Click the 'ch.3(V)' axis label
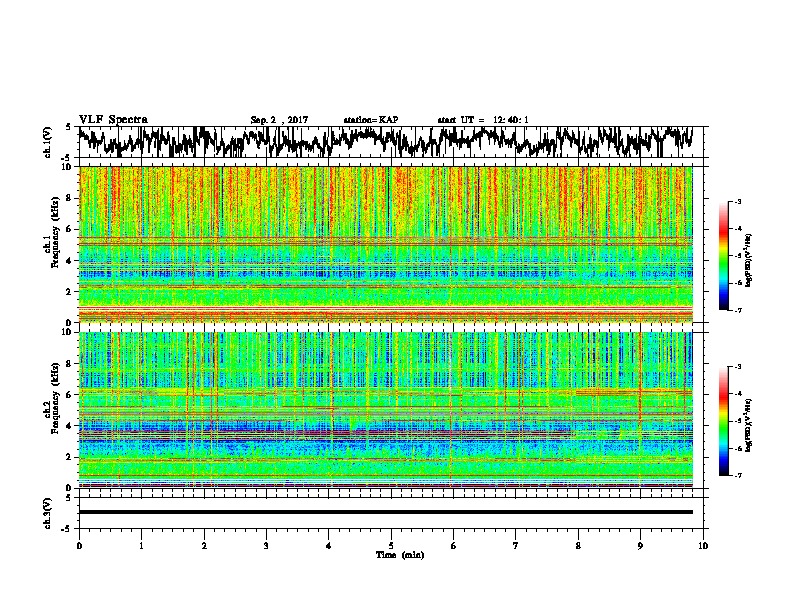 click(48, 513)
